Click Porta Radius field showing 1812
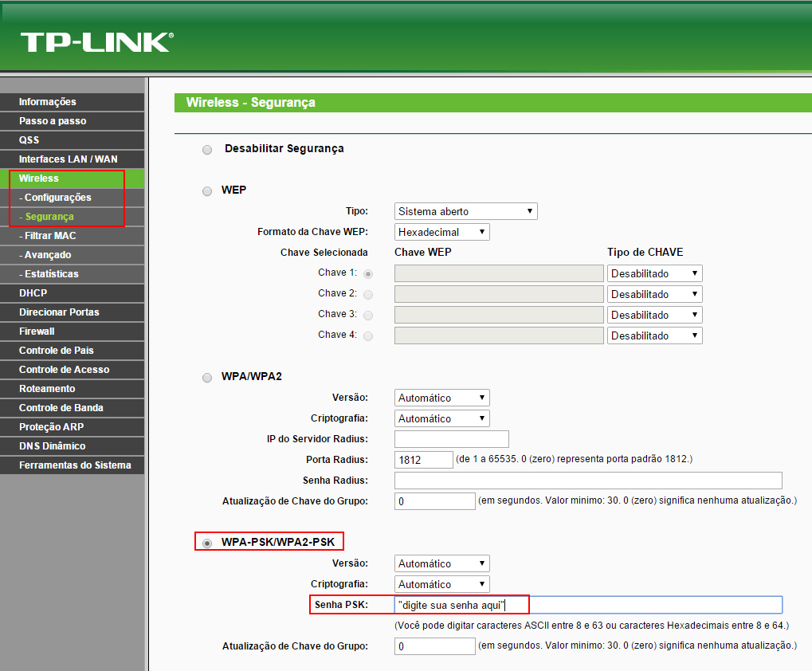The width and height of the screenshot is (812, 671). tap(424, 460)
